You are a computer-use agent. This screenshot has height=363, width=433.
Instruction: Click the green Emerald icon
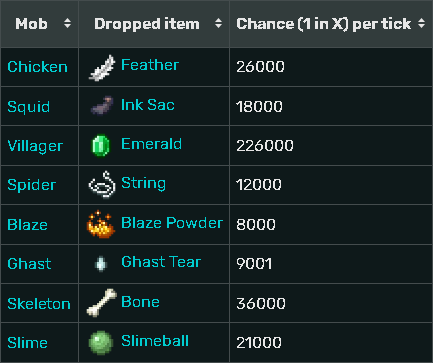pos(101,145)
